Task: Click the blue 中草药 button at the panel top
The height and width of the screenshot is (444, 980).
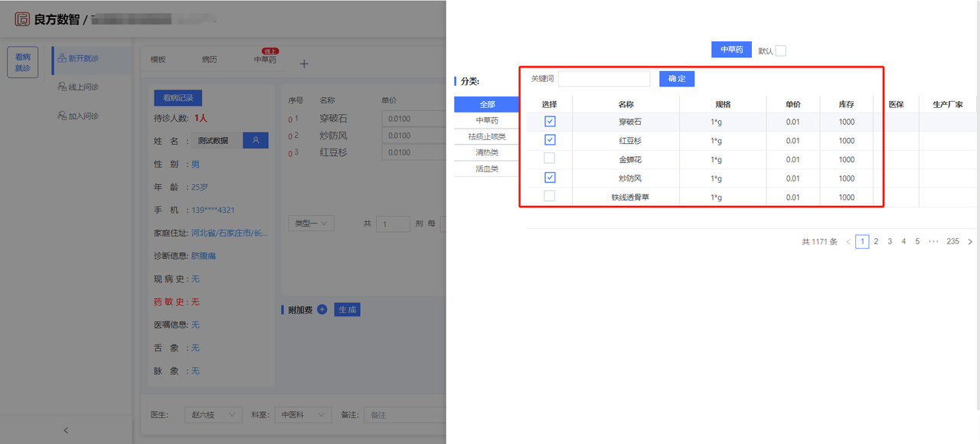Action: [731, 49]
